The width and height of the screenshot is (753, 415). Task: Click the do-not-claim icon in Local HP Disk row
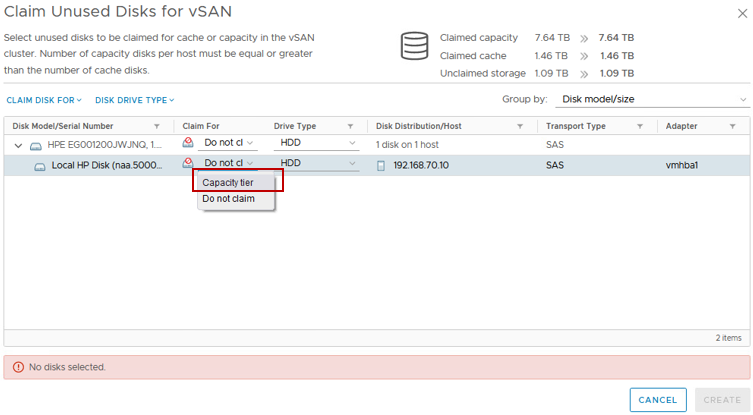point(188,163)
